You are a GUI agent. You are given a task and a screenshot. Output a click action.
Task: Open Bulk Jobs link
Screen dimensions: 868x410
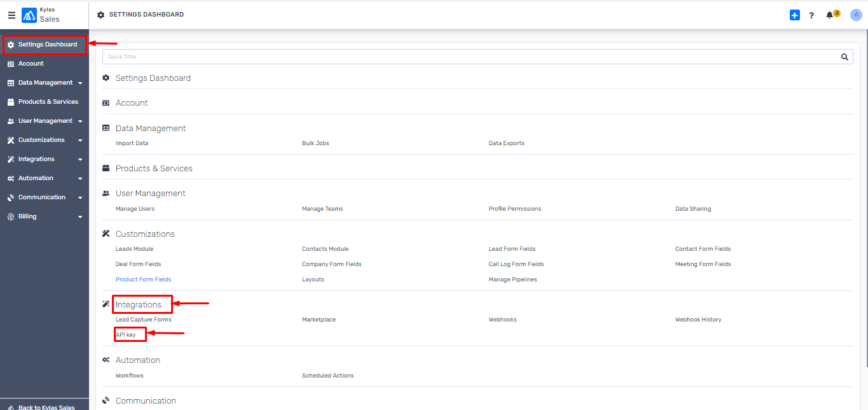click(315, 143)
